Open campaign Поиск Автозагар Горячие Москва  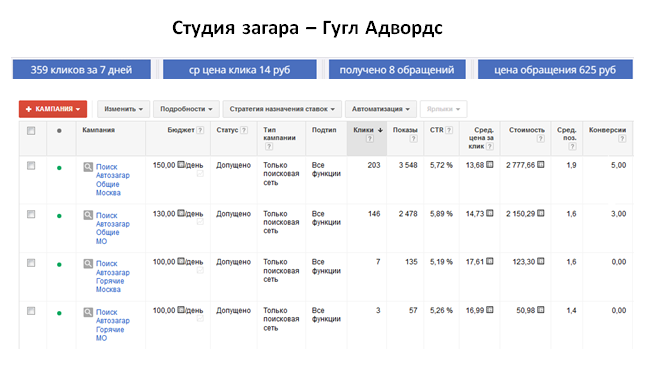tap(112, 277)
